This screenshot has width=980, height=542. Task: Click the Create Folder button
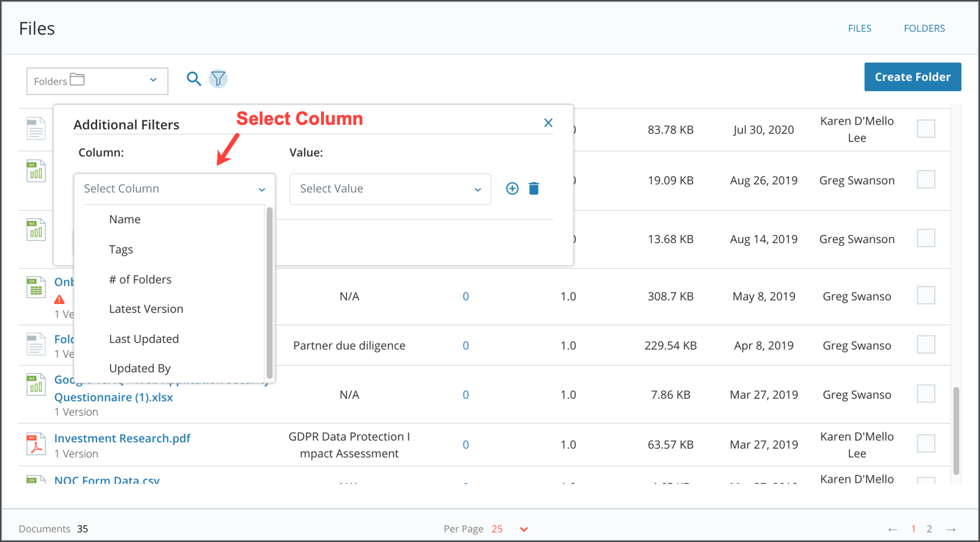click(912, 77)
